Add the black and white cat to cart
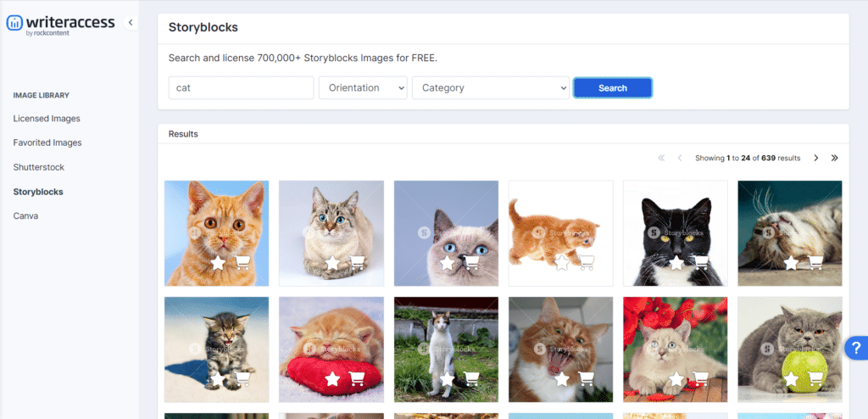Viewport: 868px width, 419px height. click(701, 263)
